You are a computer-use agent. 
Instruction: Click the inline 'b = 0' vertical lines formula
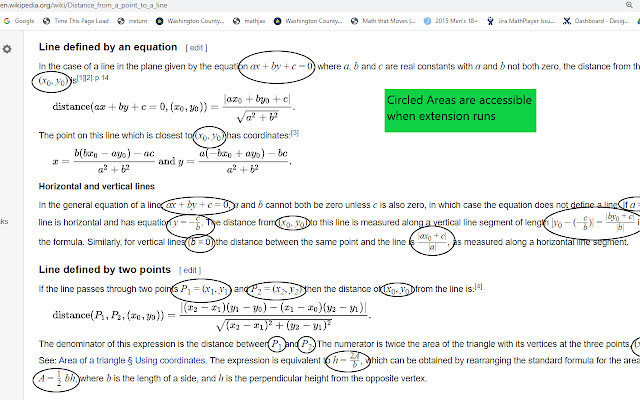click(x=200, y=242)
